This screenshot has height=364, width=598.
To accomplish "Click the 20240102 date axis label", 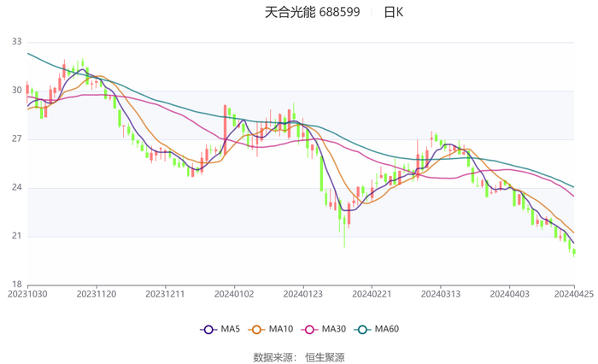I will click(x=234, y=292).
